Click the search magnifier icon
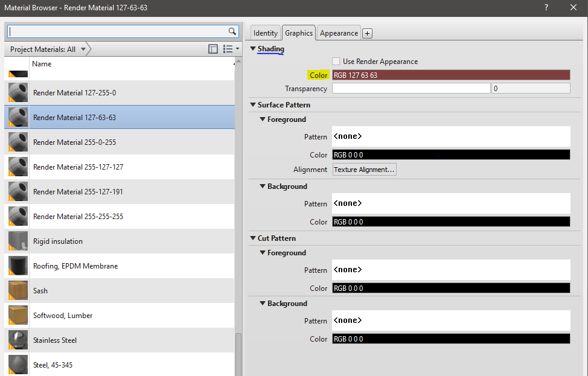Image resolution: width=588 pixels, height=376 pixels. 232,31
